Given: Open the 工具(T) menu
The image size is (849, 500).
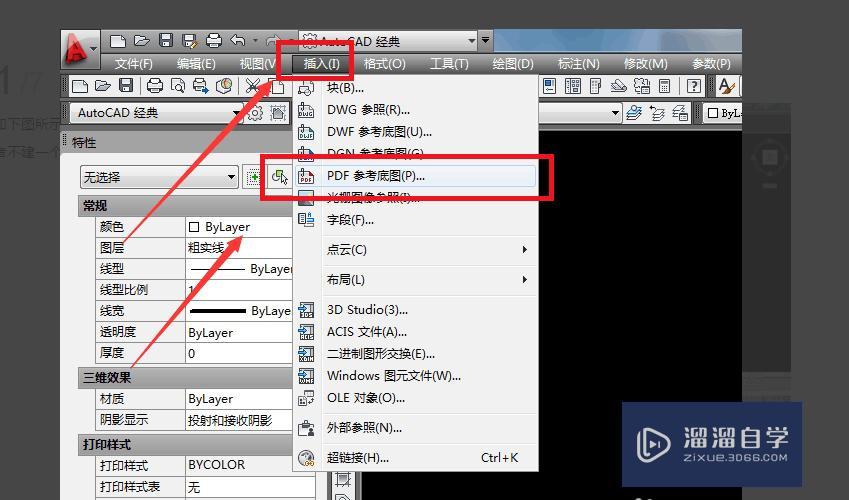Looking at the screenshot, I should point(449,64).
